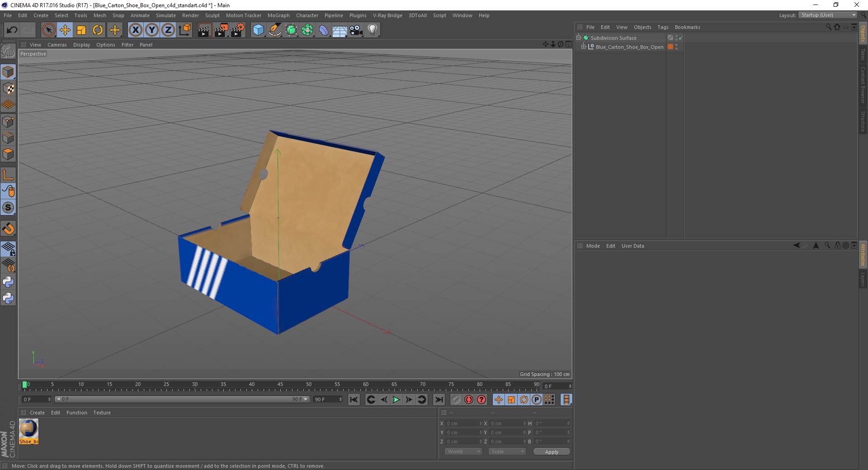Switch to Texture mode
The image size is (868, 470).
tap(8, 89)
